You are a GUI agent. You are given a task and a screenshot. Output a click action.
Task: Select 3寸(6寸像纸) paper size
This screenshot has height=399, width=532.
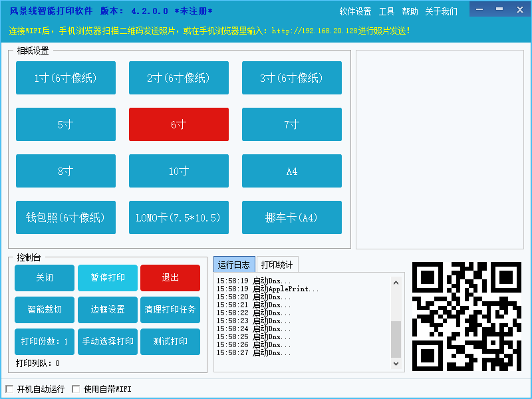(x=292, y=78)
